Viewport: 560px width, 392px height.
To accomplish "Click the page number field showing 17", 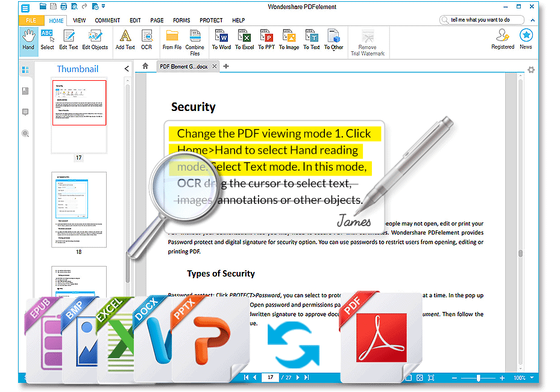I will pyautogui.click(x=271, y=378).
